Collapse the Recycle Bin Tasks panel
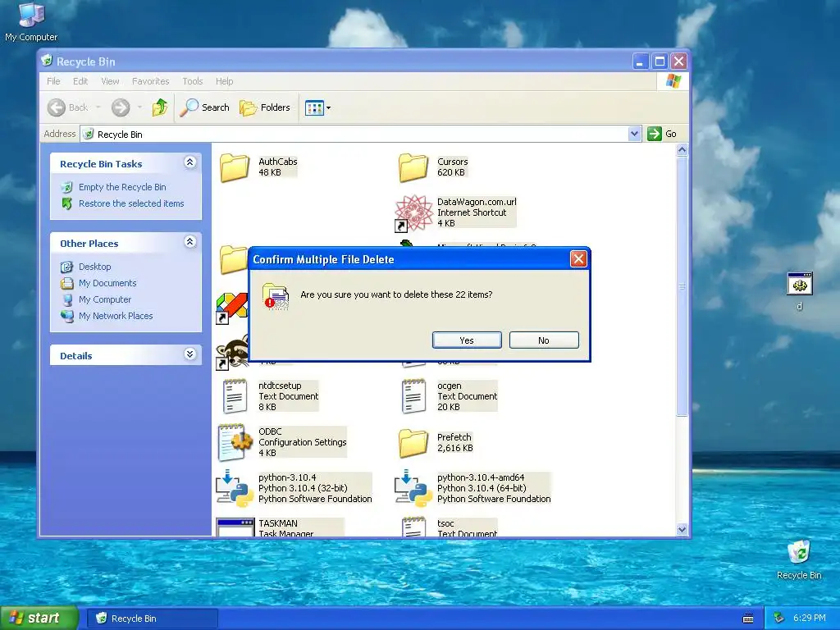The height and width of the screenshot is (630, 840). 189,162
